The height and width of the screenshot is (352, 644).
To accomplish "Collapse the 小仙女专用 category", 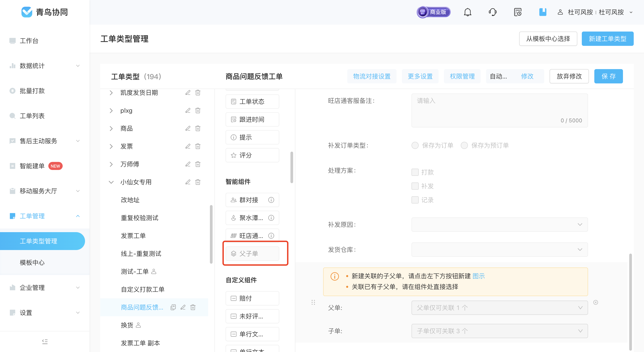I will 111,182.
